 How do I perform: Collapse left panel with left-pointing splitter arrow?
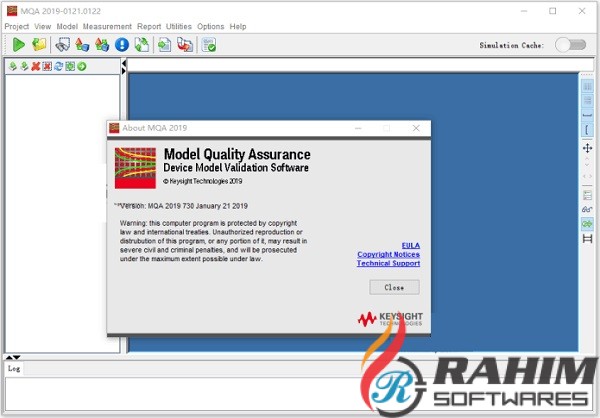[124, 63]
